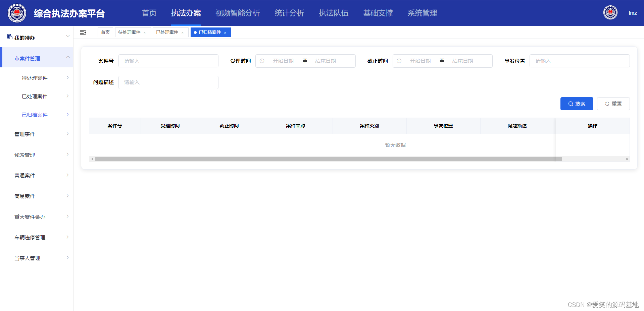Click the clock icon in 受理时间 date range

point(262,61)
